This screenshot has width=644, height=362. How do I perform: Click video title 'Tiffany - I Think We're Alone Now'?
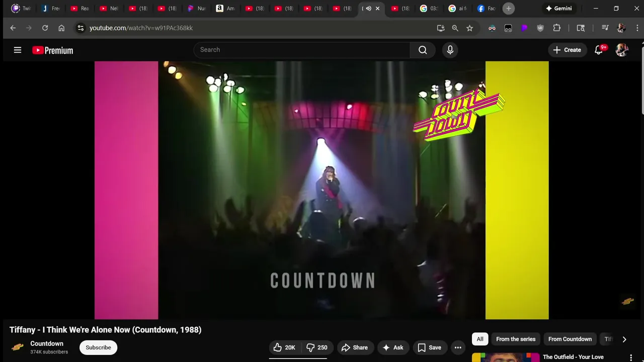coord(105,330)
